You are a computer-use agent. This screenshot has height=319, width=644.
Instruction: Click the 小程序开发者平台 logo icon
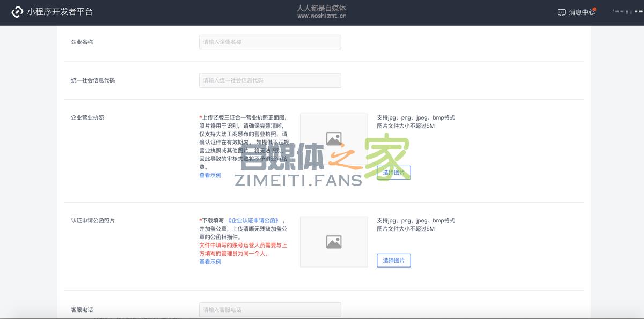point(16,11)
